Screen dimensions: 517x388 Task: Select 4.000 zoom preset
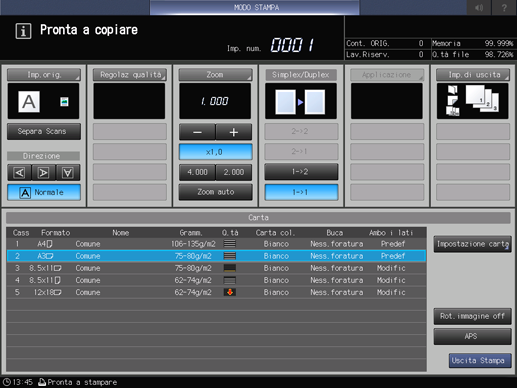(197, 172)
